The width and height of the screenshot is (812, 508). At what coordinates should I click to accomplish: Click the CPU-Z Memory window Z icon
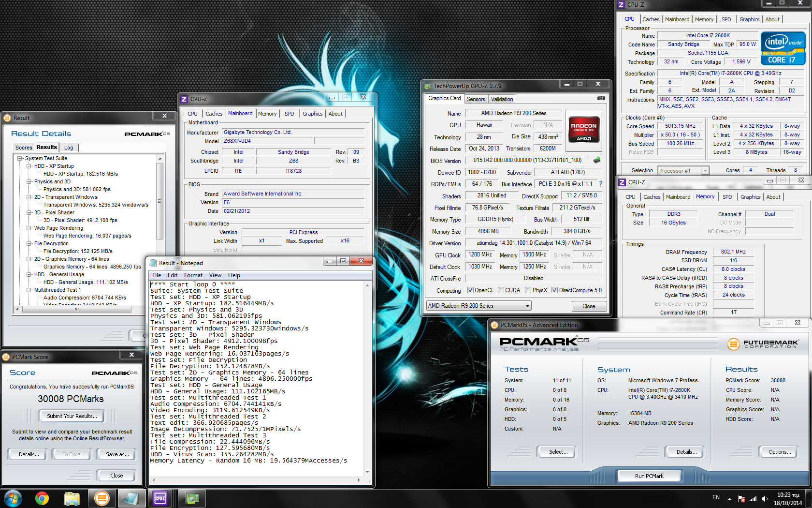(x=622, y=182)
